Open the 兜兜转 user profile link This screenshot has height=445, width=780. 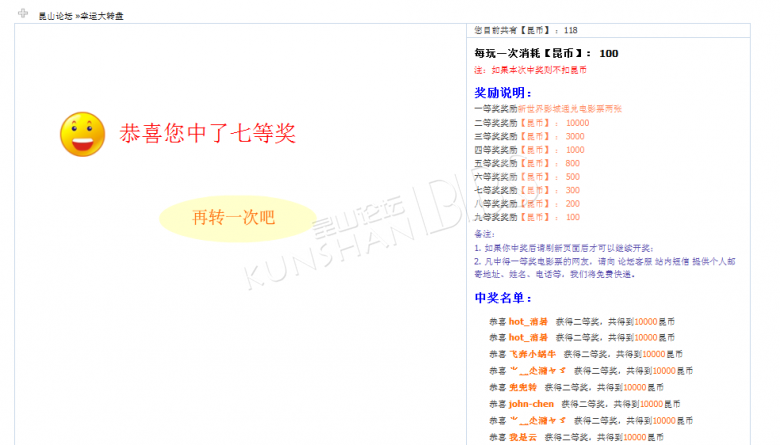coord(523,386)
